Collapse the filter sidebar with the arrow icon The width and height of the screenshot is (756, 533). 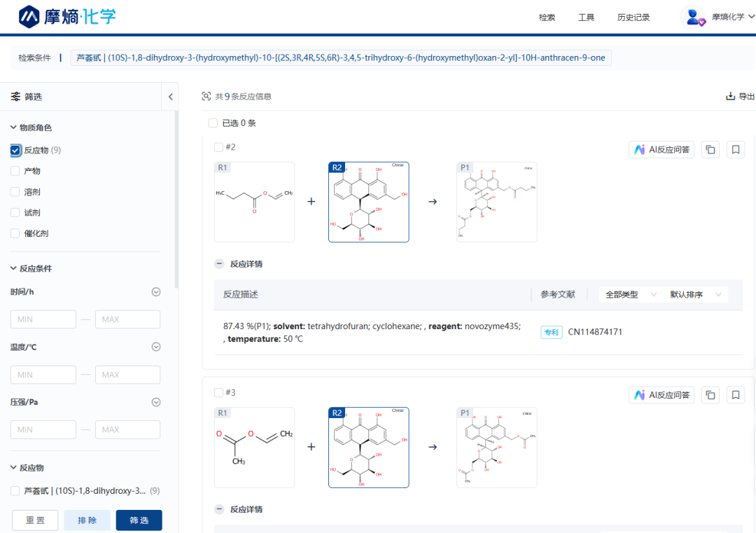(x=170, y=97)
